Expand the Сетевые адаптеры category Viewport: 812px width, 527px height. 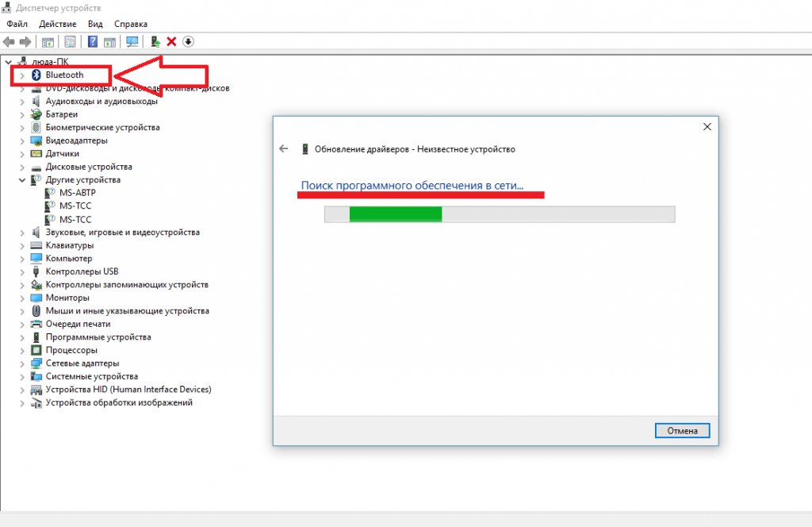click(x=22, y=364)
